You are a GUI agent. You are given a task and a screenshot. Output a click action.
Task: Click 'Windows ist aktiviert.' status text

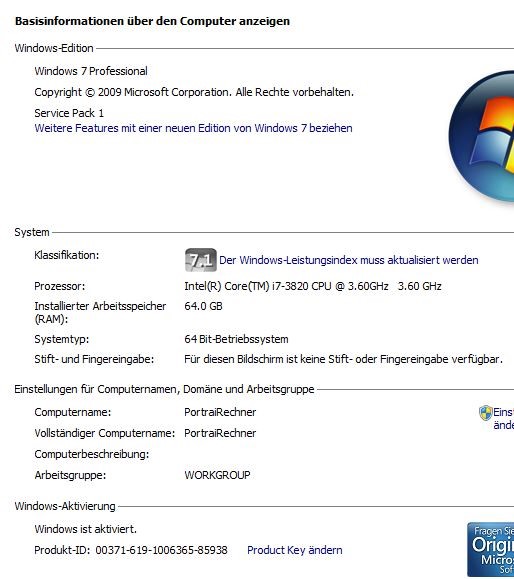click(x=86, y=529)
